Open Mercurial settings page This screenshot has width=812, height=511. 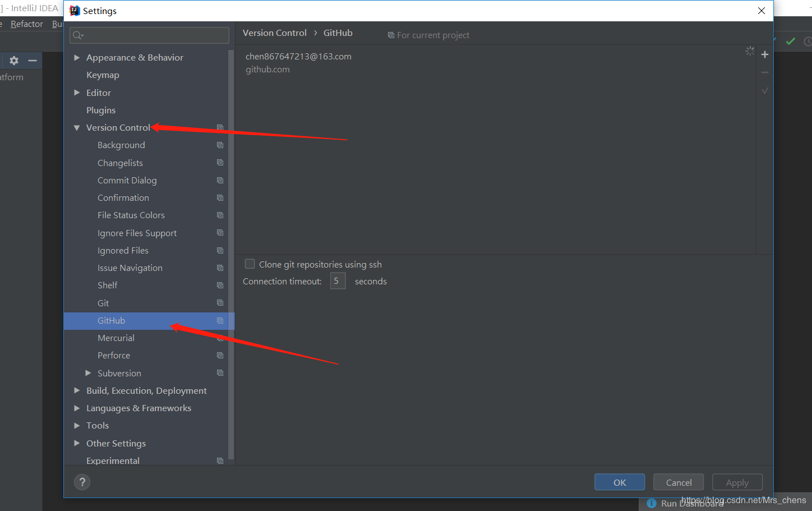[x=116, y=338]
